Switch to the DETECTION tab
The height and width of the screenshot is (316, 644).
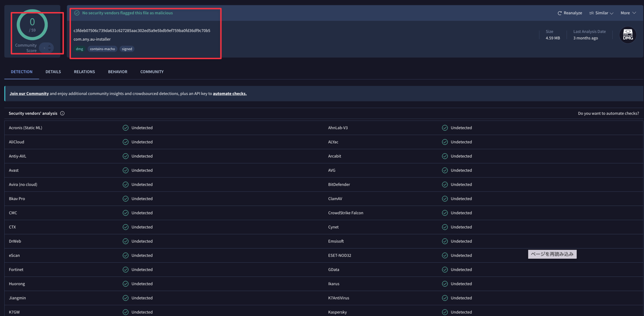22,72
